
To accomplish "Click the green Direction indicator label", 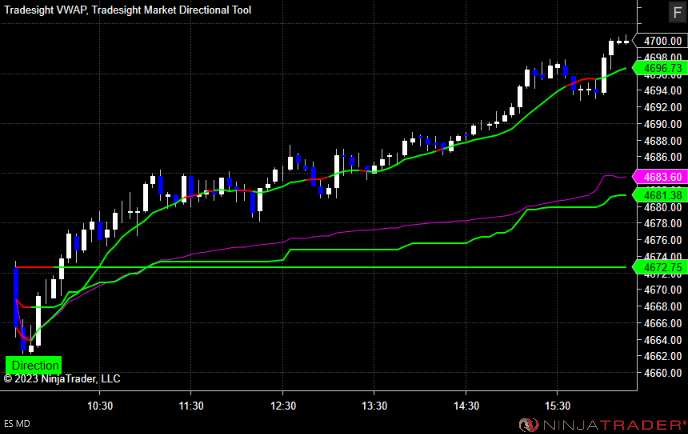I will tap(34, 365).
